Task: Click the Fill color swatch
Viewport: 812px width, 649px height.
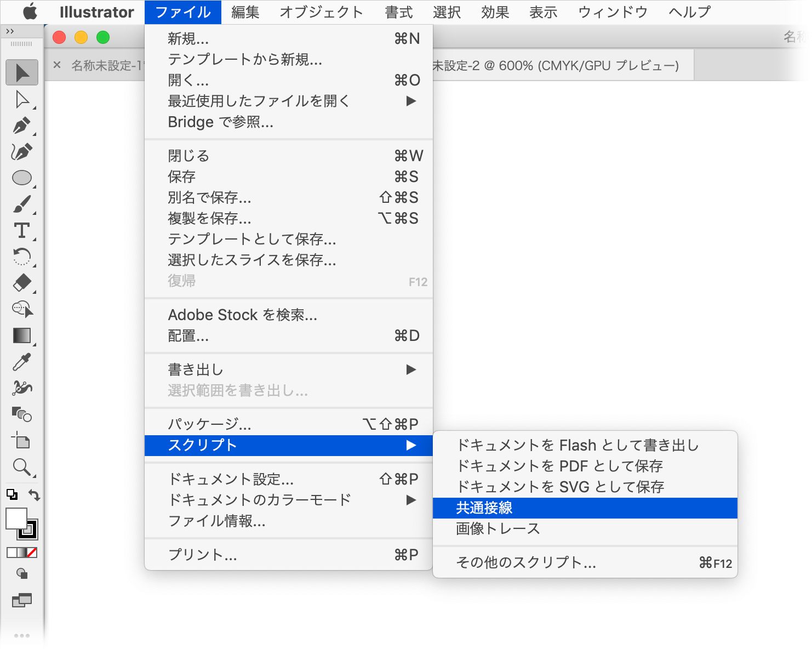Action: click(16, 519)
